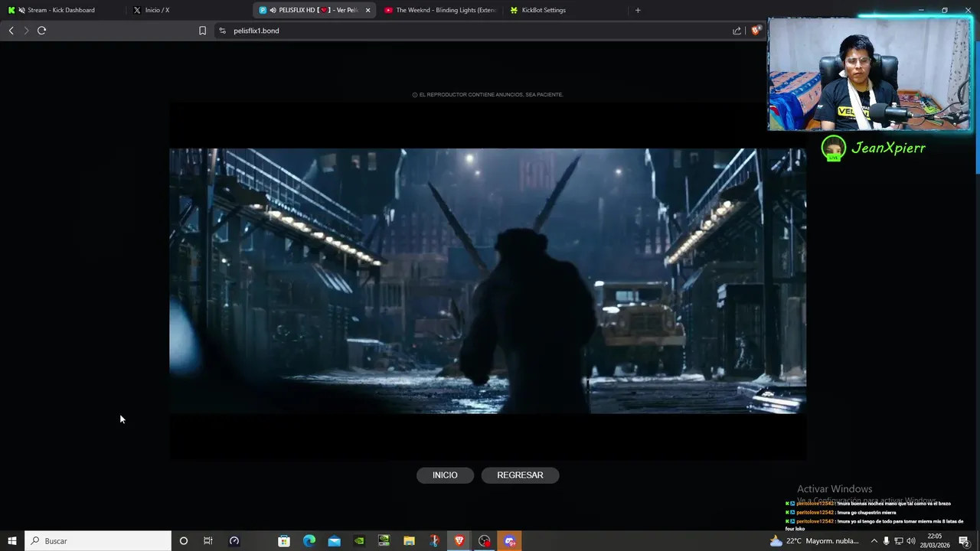Click the movie video player frame
980x551 pixels.
(x=488, y=281)
